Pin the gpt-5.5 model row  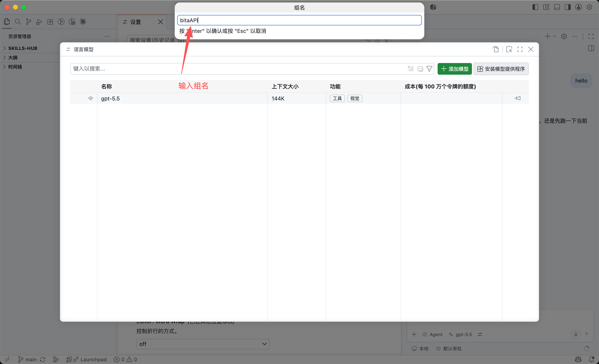click(517, 98)
